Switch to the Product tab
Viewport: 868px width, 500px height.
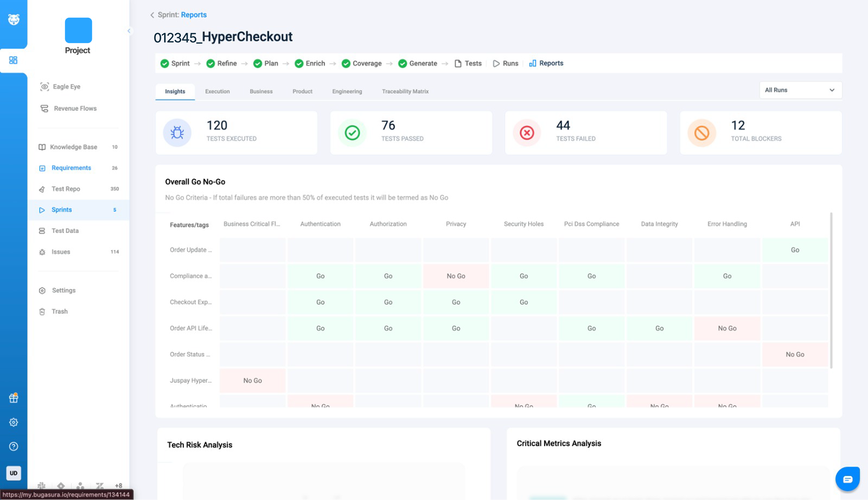[x=302, y=91]
